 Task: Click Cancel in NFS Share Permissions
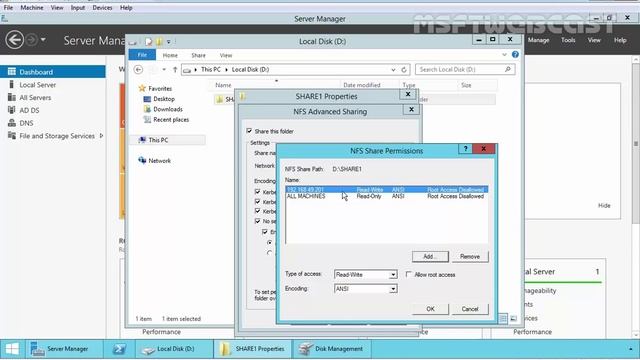(470, 309)
